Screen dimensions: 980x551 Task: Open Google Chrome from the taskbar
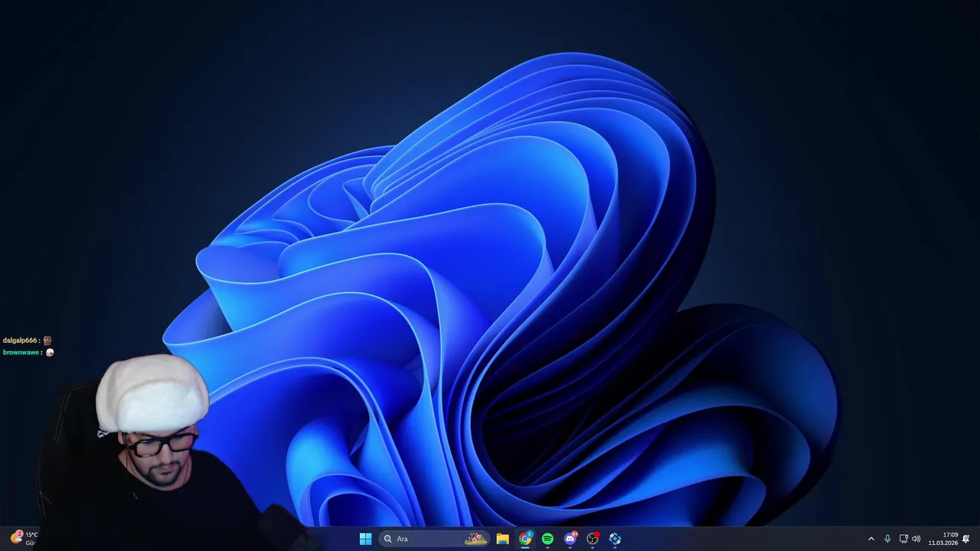pos(525,539)
